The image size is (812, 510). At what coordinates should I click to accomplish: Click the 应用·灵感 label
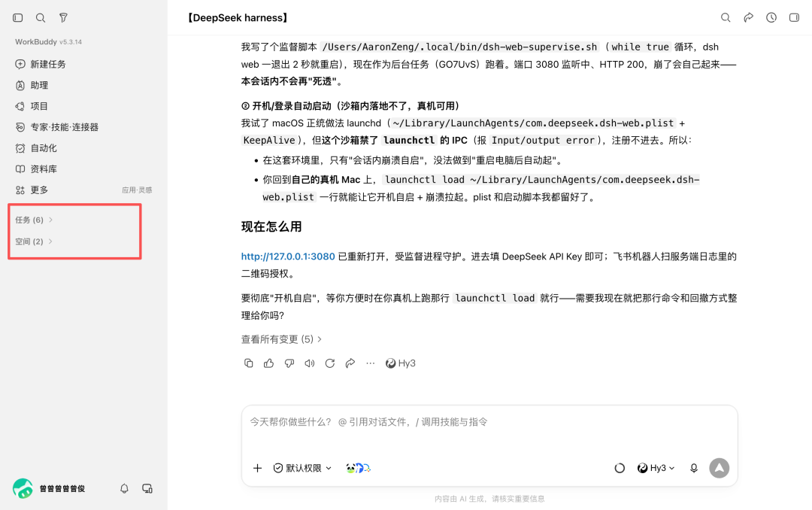click(x=138, y=190)
